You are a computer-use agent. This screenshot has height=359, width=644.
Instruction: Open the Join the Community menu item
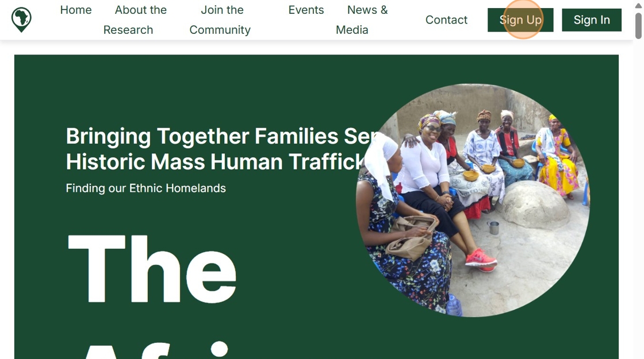(x=220, y=20)
